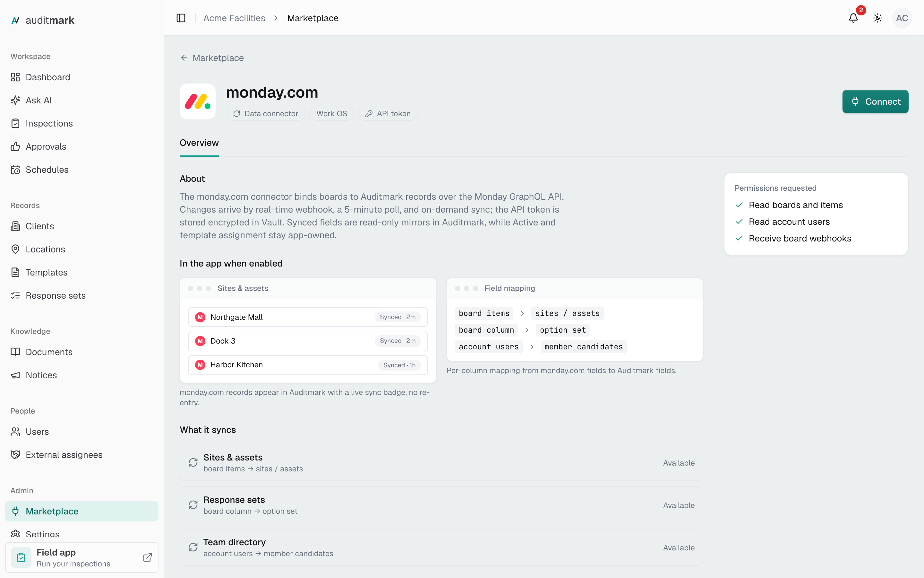Open Response sets in the sidebar
This screenshot has width=924, height=578.
pyautogui.click(x=82, y=295)
